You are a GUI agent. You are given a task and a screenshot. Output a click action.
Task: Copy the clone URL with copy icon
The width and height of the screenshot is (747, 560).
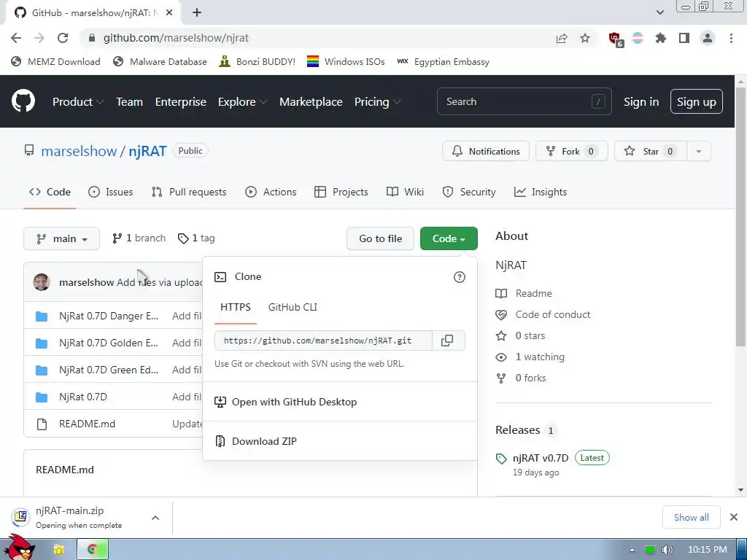[447, 341]
